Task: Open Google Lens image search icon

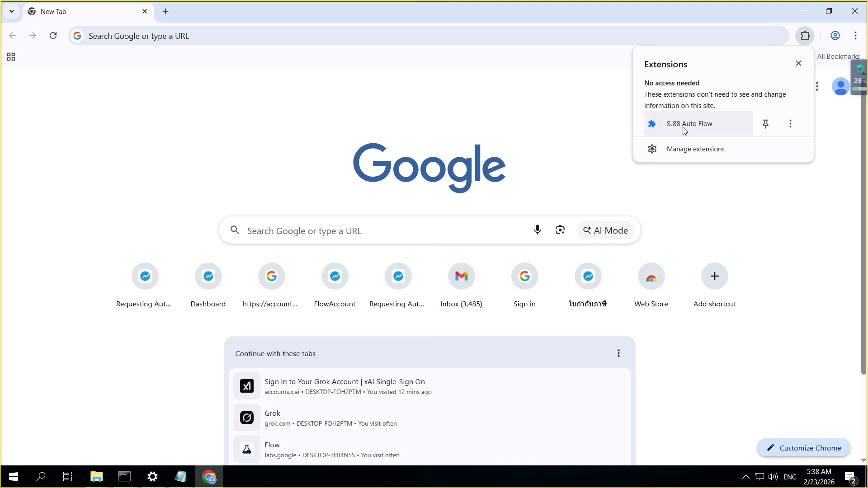Action: (560, 230)
